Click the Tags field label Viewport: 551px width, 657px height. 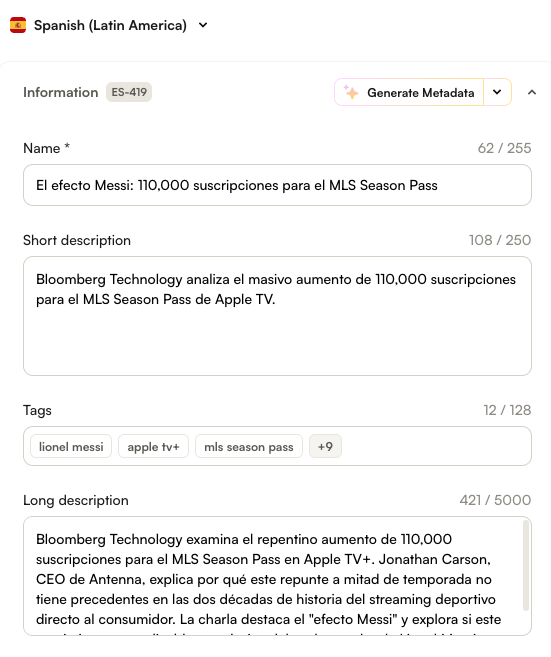pos(37,410)
